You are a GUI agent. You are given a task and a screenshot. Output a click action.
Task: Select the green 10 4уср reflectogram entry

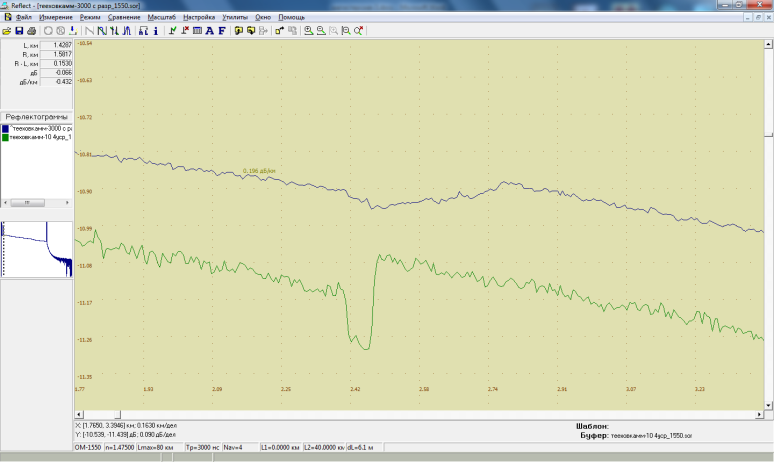(41, 137)
